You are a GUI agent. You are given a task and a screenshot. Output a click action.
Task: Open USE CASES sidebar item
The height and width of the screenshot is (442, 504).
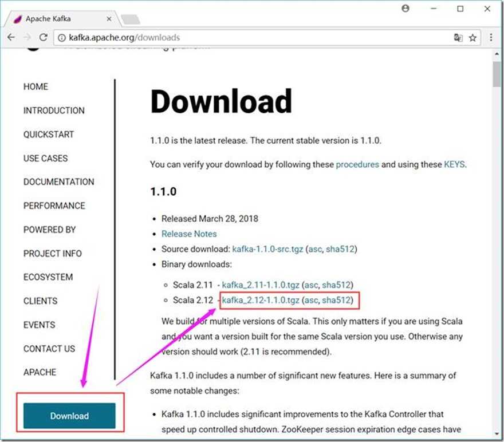(x=46, y=158)
